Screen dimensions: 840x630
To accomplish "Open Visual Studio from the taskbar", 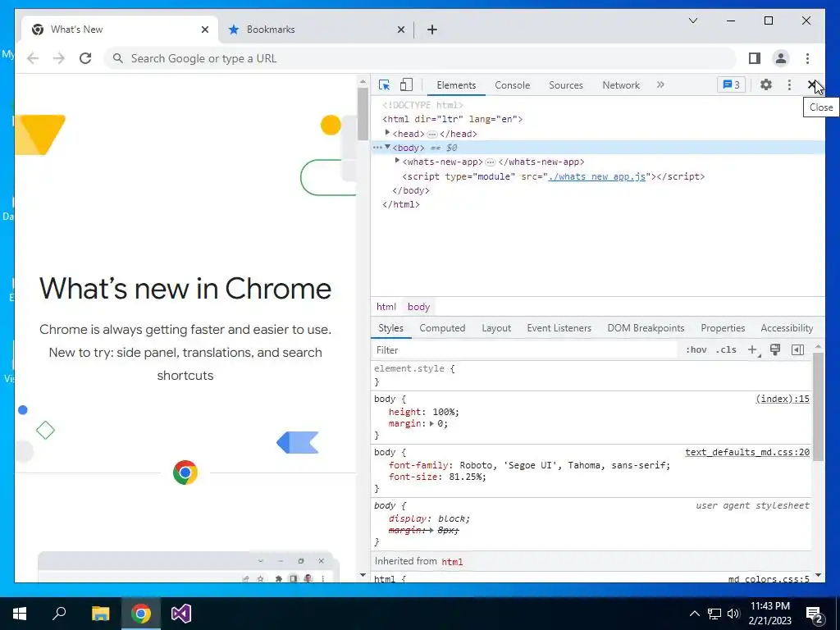I will tap(181, 614).
